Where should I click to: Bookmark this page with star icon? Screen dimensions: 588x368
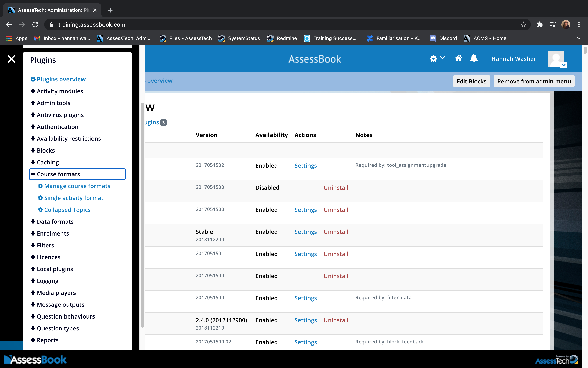point(523,25)
